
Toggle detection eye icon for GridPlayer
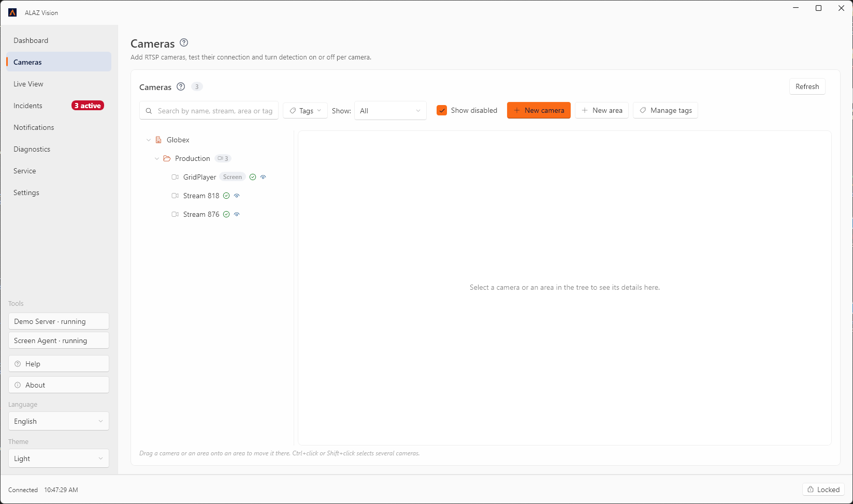tap(263, 177)
